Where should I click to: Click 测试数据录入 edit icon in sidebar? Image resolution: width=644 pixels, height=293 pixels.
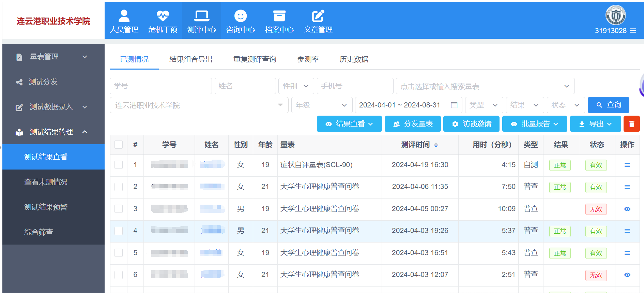[x=19, y=107]
